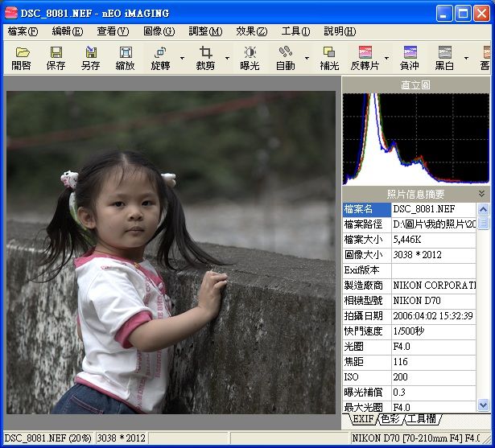Collapse the 照片信息摘要 panel chevron
Screen dimensions: 495x448
(x=482, y=194)
